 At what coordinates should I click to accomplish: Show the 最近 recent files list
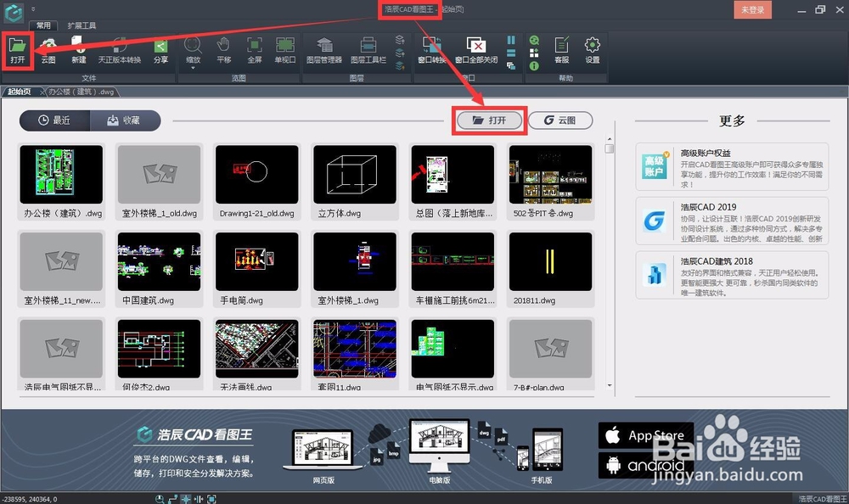[54, 120]
